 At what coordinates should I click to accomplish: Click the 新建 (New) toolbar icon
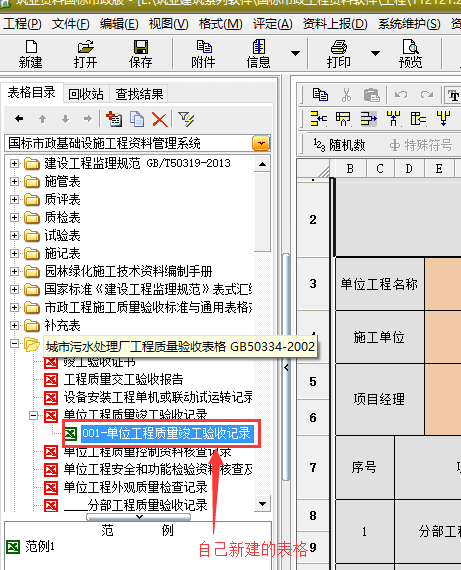(x=31, y=54)
